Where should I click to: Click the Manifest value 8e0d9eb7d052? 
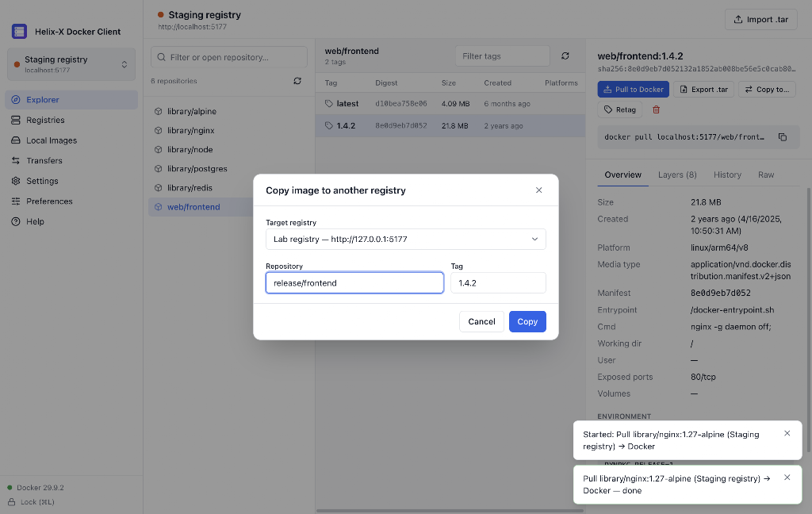pyautogui.click(x=720, y=293)
